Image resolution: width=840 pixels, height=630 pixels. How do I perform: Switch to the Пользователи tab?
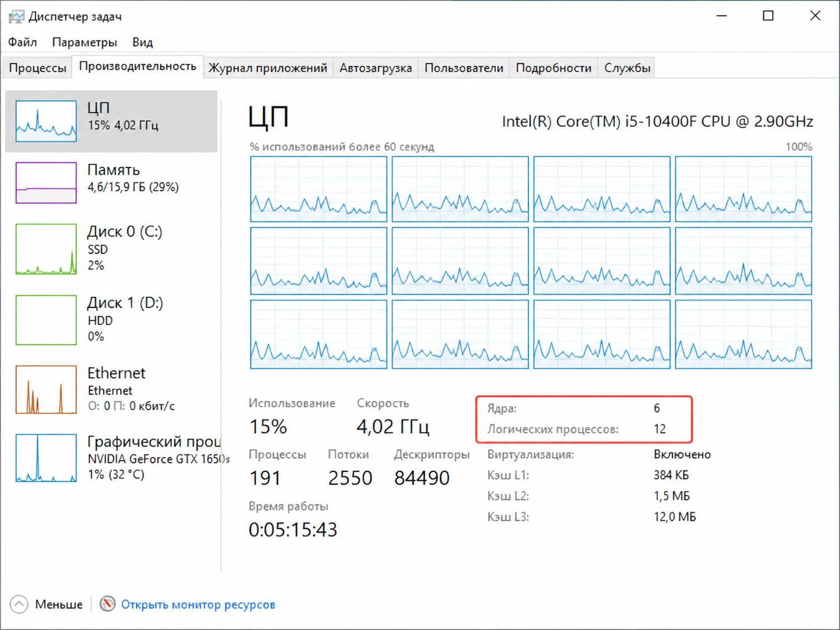(x=464, y=68)
